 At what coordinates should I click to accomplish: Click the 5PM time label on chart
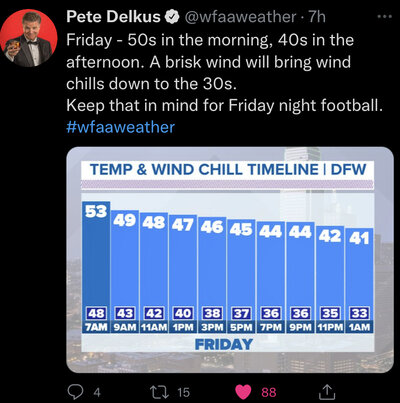[x=241, y=327]
